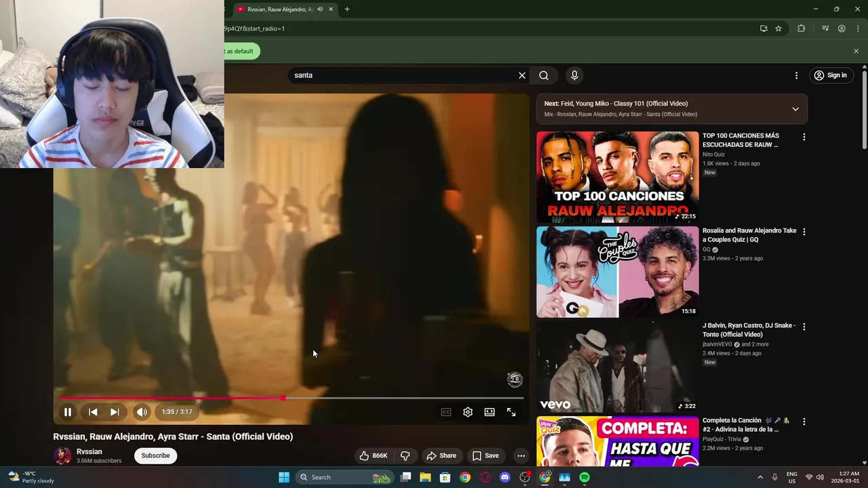Seek on the red video progress bar
The height and width of the screenshot is (488, 868).
pyautogui.click(x=292, y=399)
